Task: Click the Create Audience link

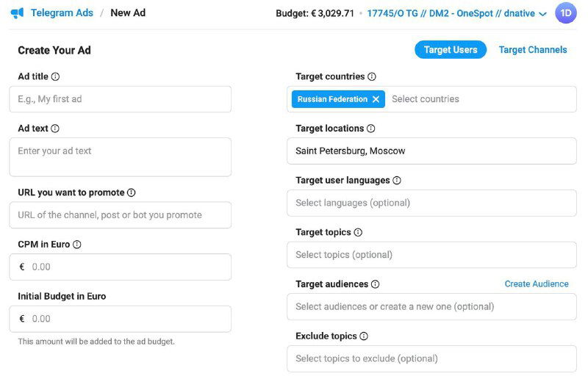Action: pos(537,284)
